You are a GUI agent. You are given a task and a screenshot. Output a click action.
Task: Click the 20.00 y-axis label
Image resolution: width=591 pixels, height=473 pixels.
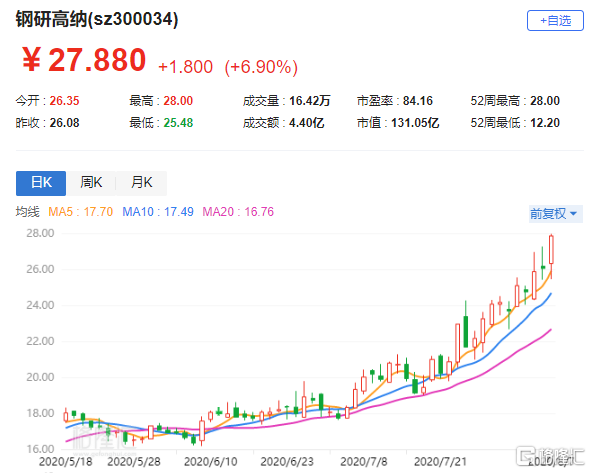coord(40,377)
